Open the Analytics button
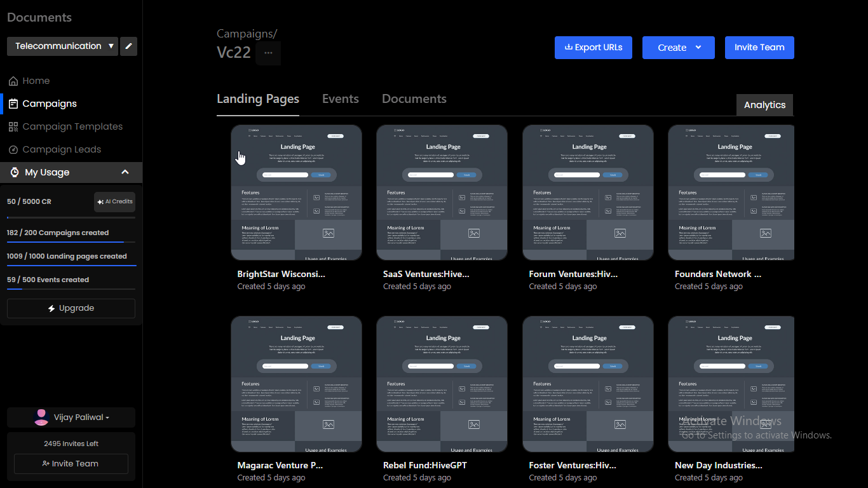Screen dimensions: 868x488 pyautogui.click(x=764, y=105)
